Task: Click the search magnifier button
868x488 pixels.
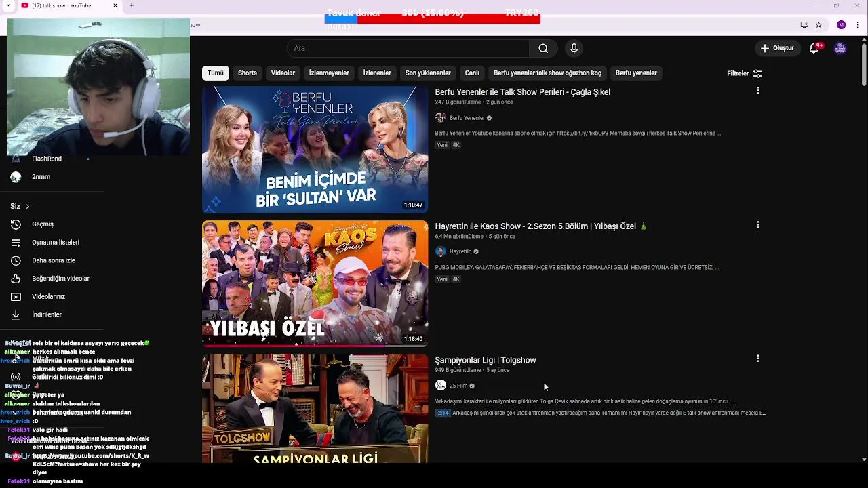Action: (543, 48)
